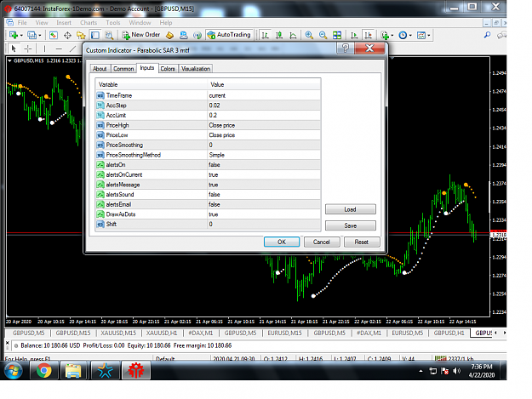Tile windows with the grid icon
The image size is (532, 399).
[337, 35]
